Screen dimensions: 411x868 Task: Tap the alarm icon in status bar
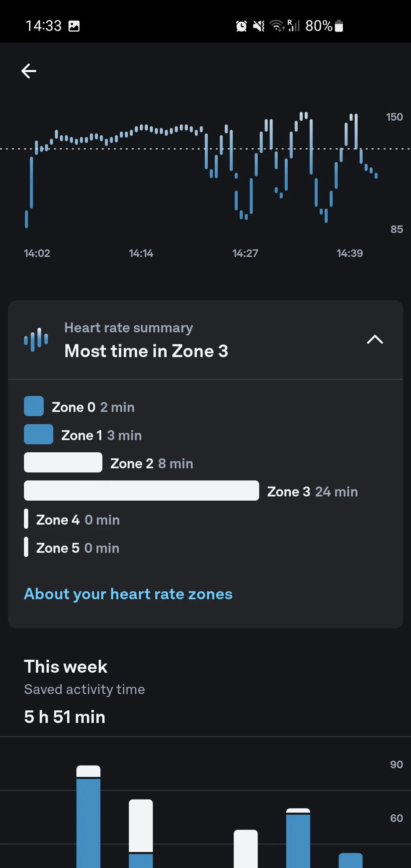pos(241,26)
